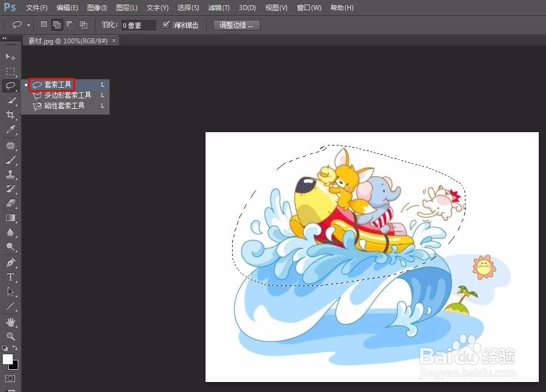This screenshot has width=546, height=392.
Task: Select the Spot Healing Brush tool
Action: 11,145
